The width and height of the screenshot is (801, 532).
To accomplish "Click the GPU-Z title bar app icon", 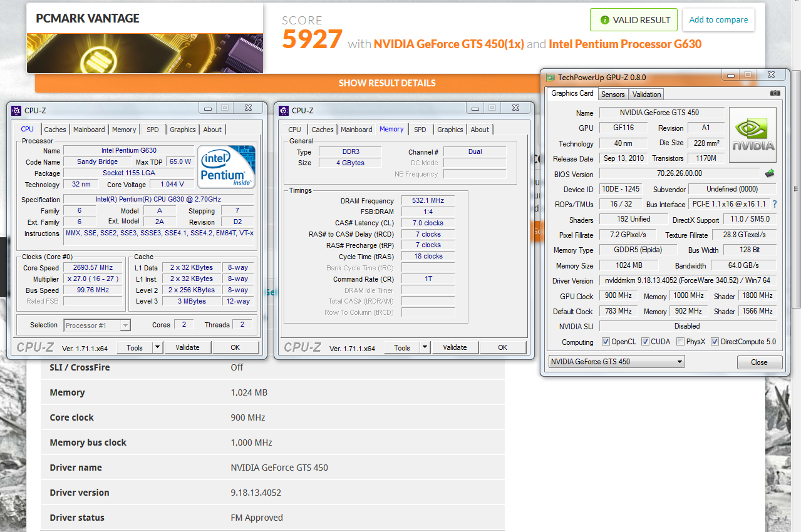I will 550,78.
